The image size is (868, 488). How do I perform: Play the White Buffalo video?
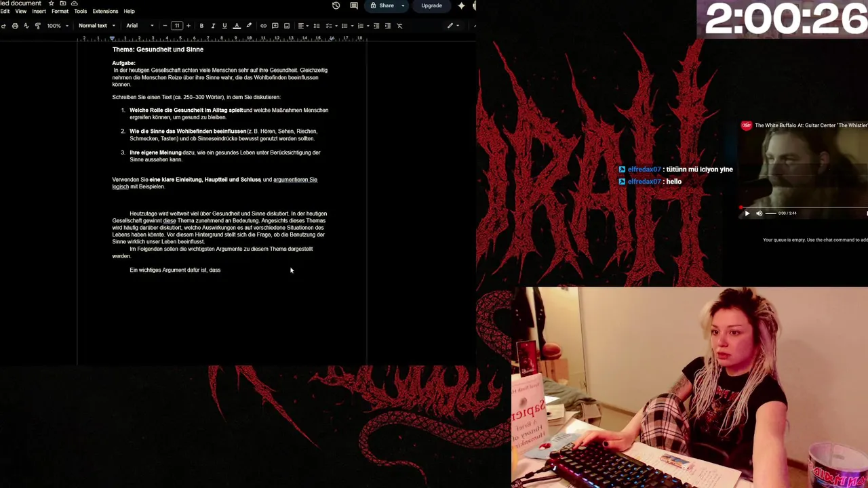[747, 213]
